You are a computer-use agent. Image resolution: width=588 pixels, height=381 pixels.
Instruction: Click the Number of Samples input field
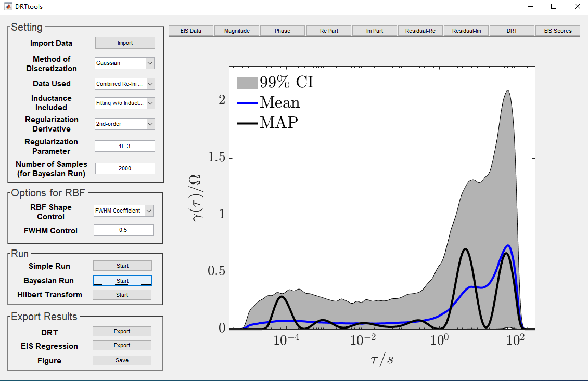(x=125, y=168)
